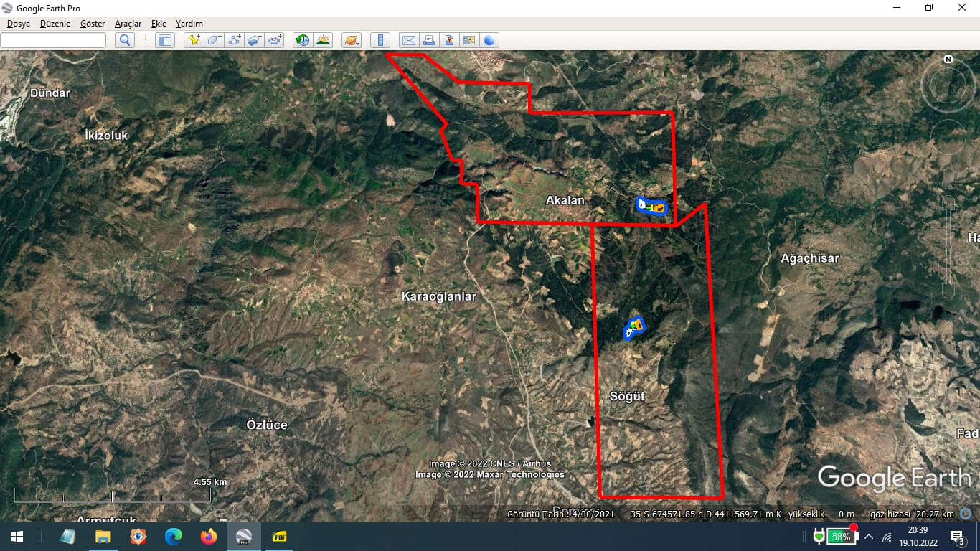This screenshot has width=980, height=551.
Task: Select the Add Path tool
Action: click(x=235, y=40)
